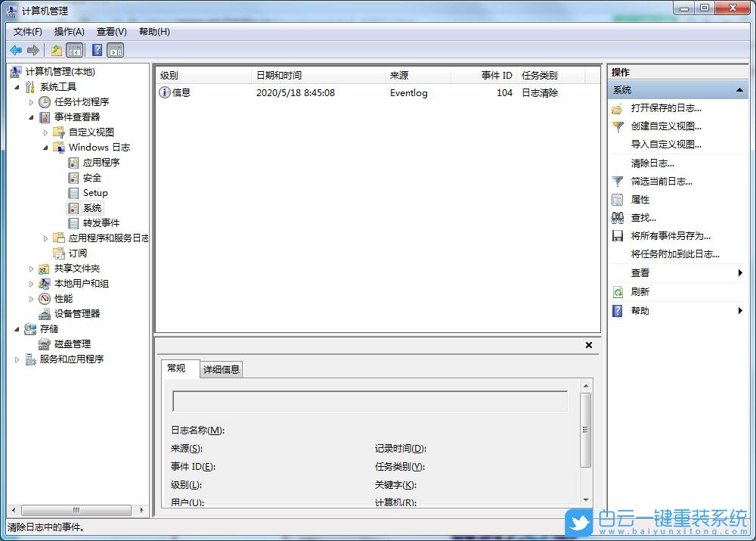756x541 pixels.
Task: Collapse the 系统 actions section with its chevron
Action: (739, 89)
